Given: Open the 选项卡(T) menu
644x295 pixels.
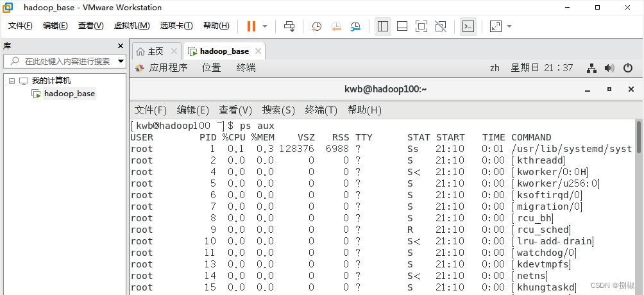Looking at the screenshot, I should coord(176,26).
